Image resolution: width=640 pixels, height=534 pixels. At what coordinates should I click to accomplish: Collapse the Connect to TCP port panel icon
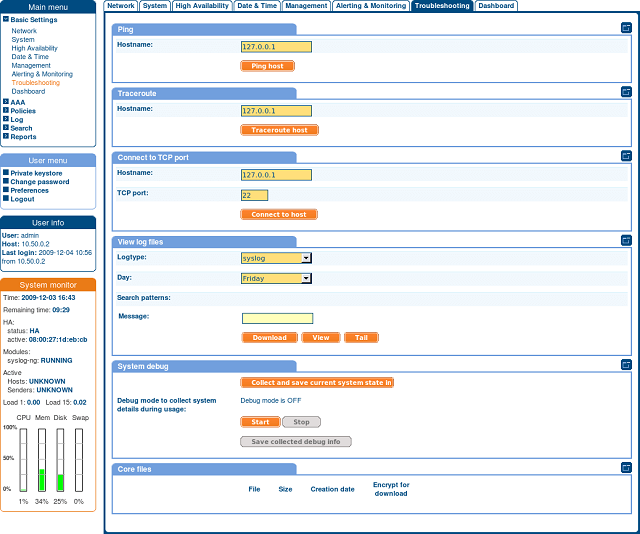[626, 156]
